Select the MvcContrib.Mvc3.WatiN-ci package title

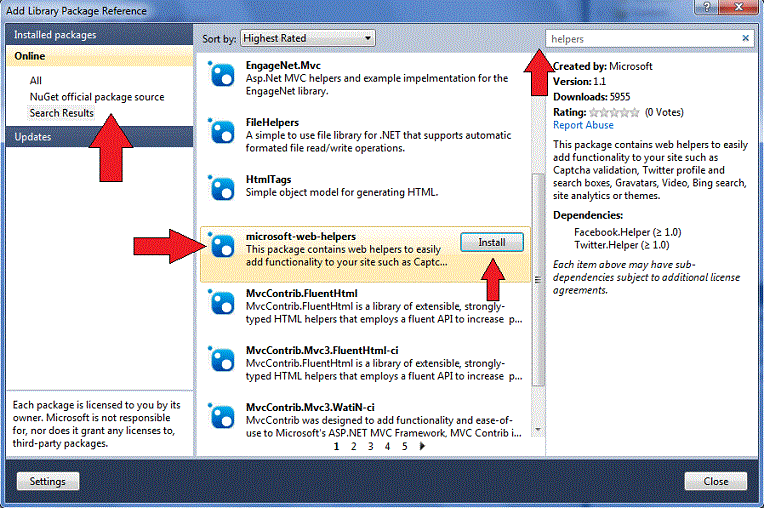[310, 407]
